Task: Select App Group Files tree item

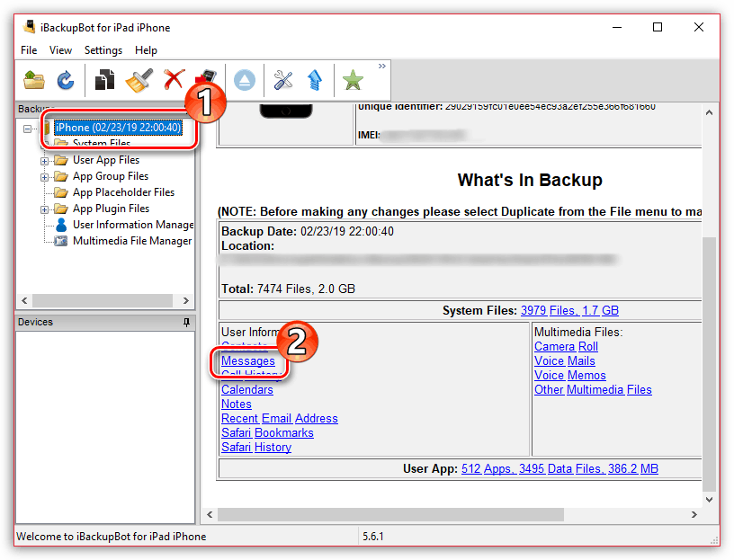Action: coord(111,176)
